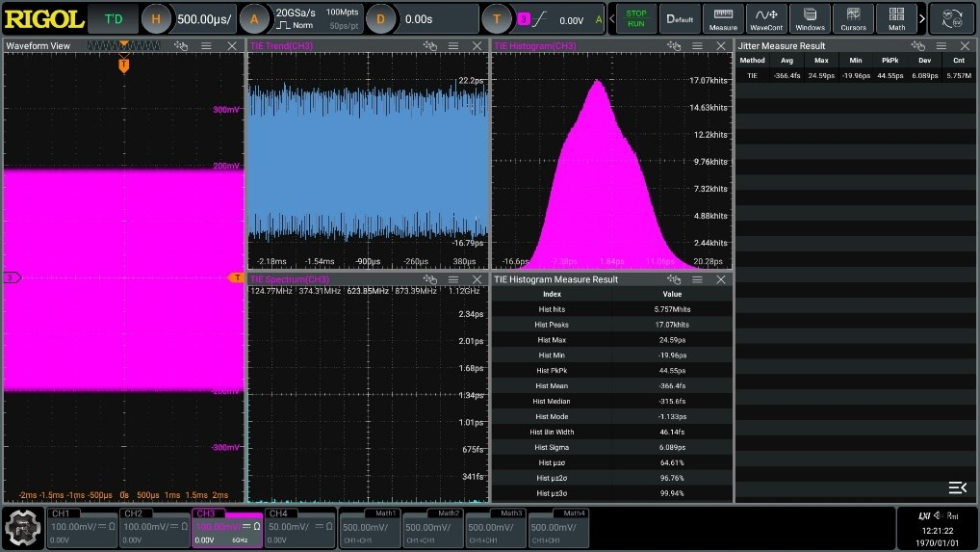Click the waveform overview navigation bar
980x552 pixels.
124,45
